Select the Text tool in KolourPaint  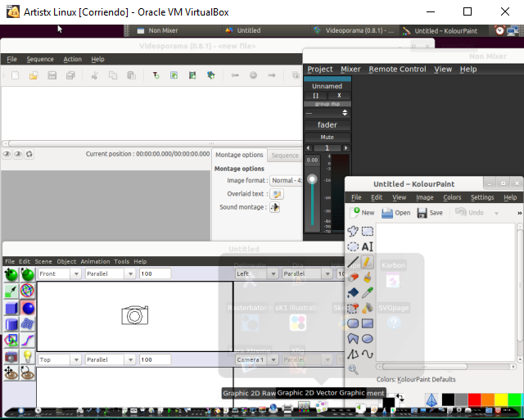[x=368, y=246]
